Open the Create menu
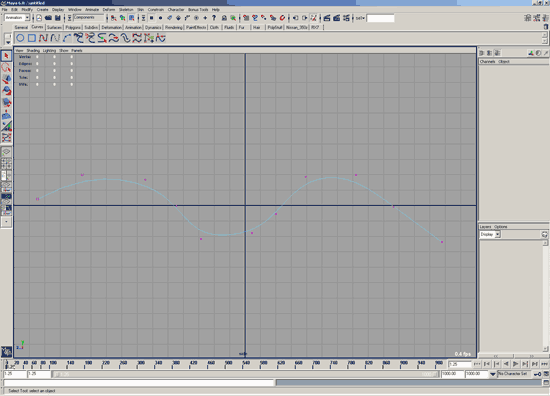 coord(42,9)
